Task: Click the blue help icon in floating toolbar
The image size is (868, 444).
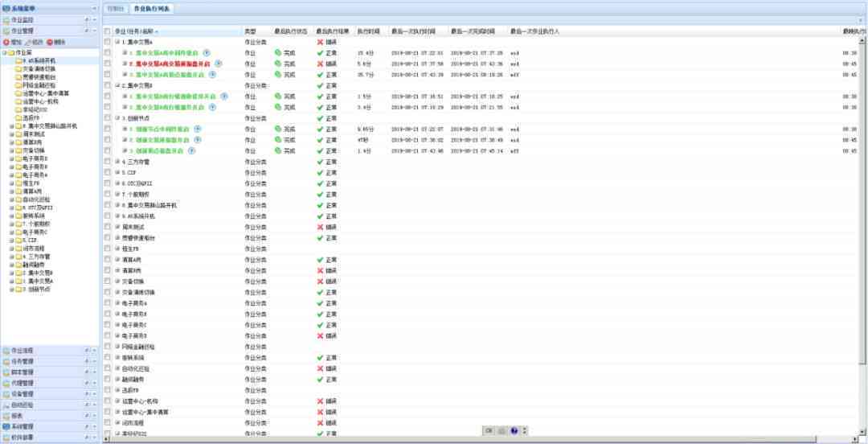Action: [x=514, y=430]
